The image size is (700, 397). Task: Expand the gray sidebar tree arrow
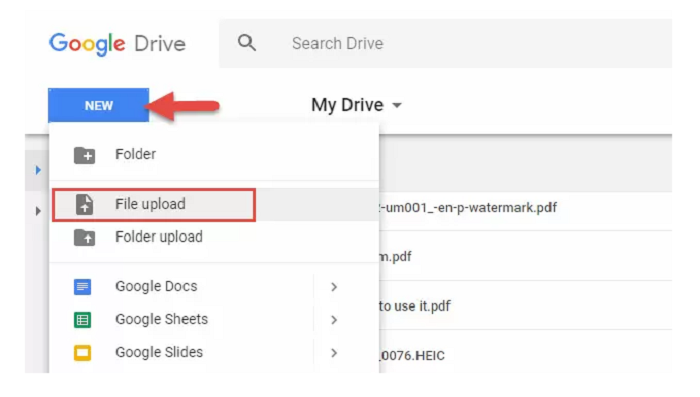(x=38, y=211)
